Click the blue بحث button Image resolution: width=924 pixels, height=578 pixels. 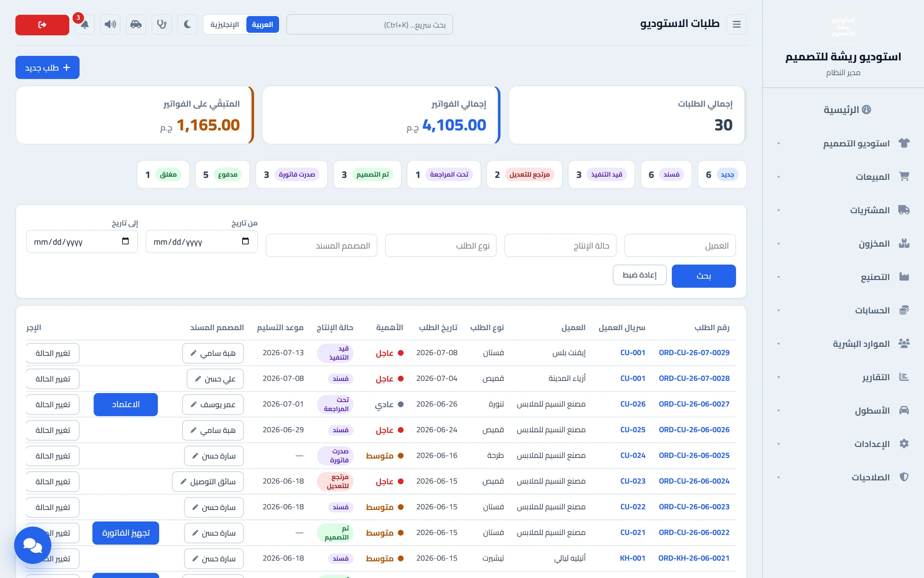[x=704, y=276]
